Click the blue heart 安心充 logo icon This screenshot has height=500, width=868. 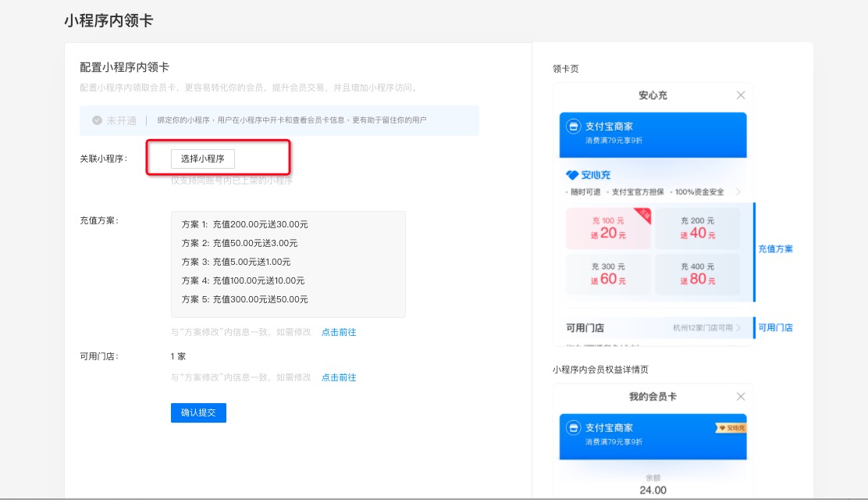572,175
